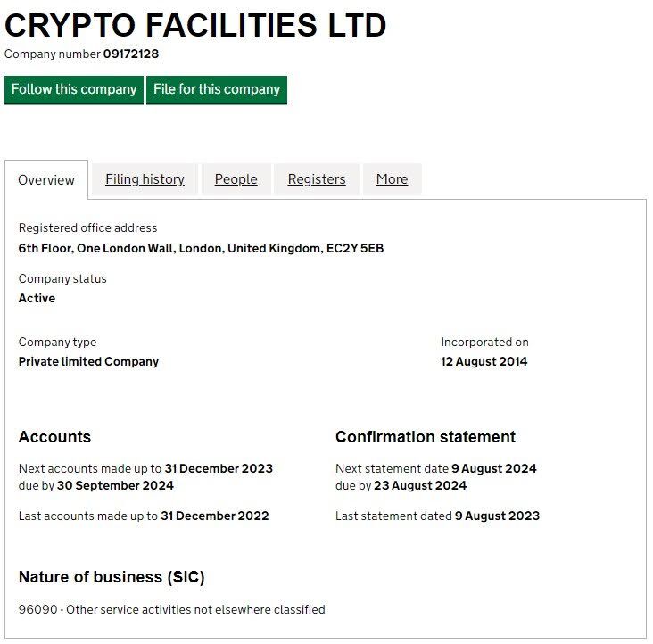This screenshot has width=653, height=644.
Task: Open the More tab
Action: (392, 179)
